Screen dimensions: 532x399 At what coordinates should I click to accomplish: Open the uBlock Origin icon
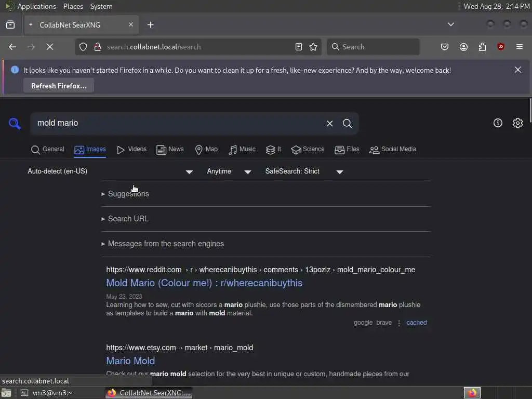(501, 47)
